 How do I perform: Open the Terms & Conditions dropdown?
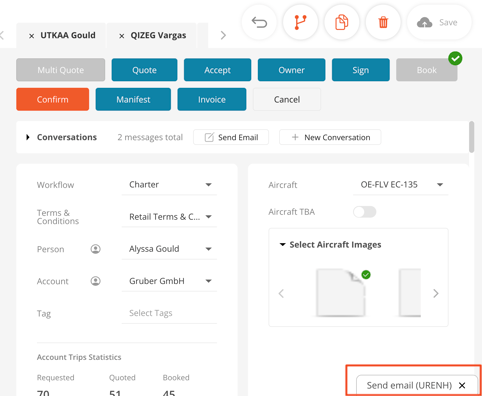click(169, 217)
